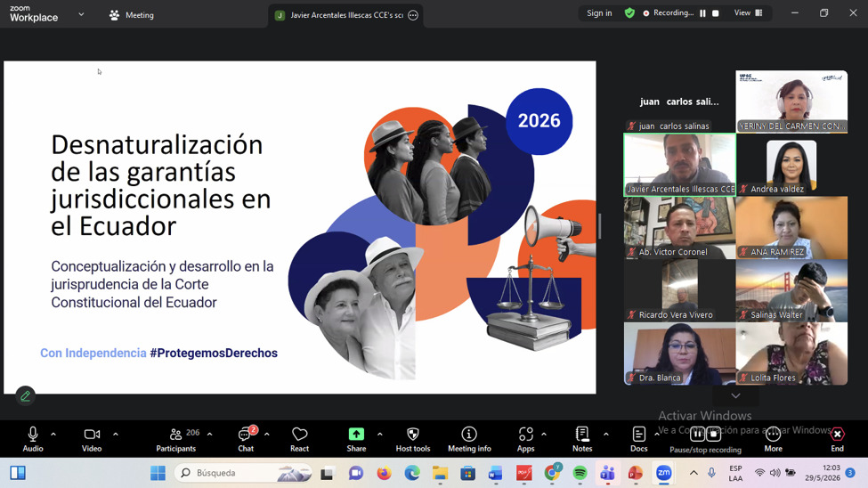Expand video options caret

coord(116,435)
